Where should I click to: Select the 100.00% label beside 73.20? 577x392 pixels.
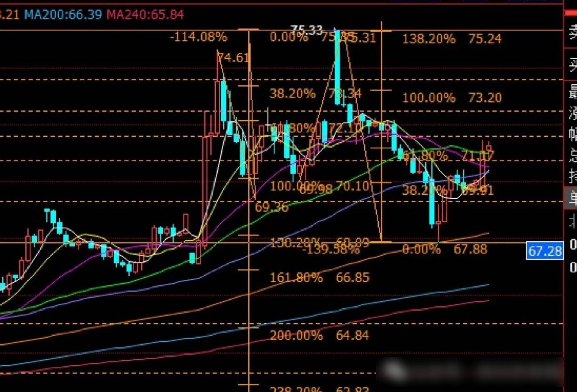(x=429, y=98)
